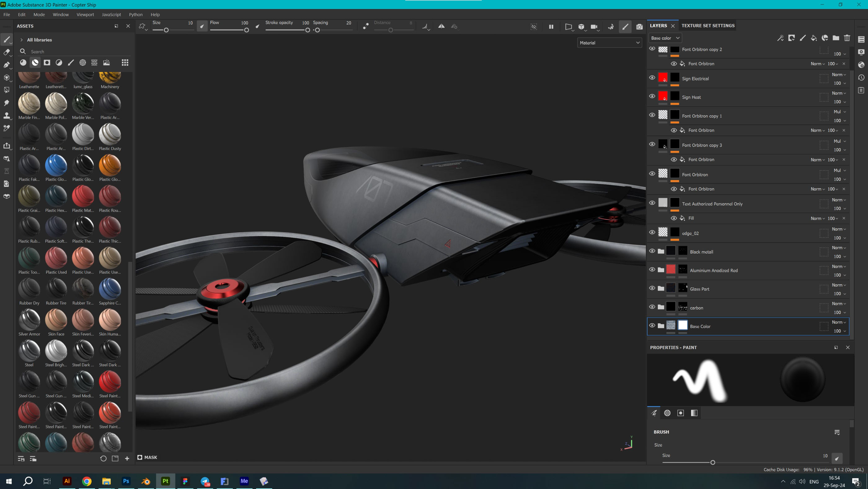Select the Eraser tool in left toolbar
This screenshot has width=868, height=489.
[x=7, y=52]
